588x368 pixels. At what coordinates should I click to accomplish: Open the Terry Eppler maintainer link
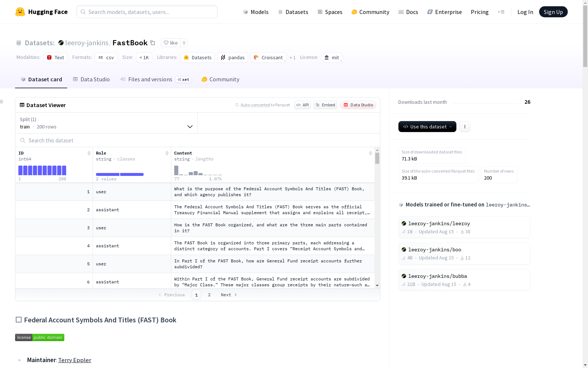click(75, 360)
